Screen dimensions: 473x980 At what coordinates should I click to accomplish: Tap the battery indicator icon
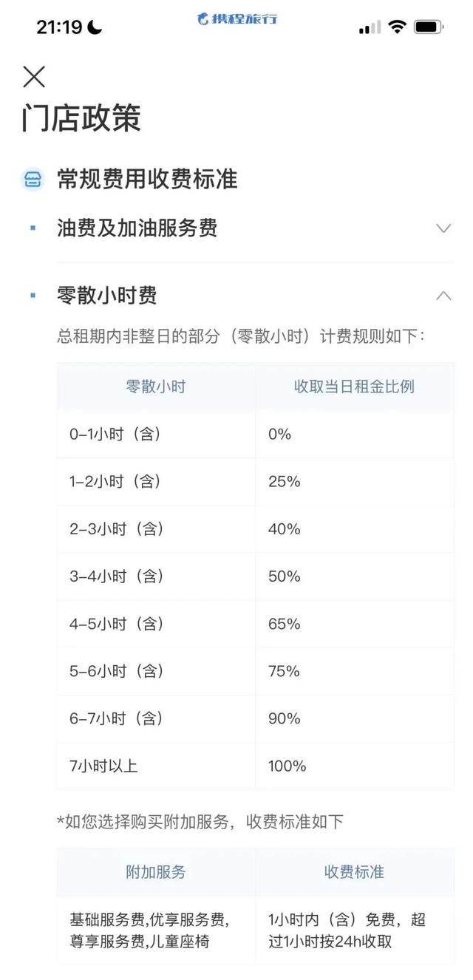click(429, 27)
